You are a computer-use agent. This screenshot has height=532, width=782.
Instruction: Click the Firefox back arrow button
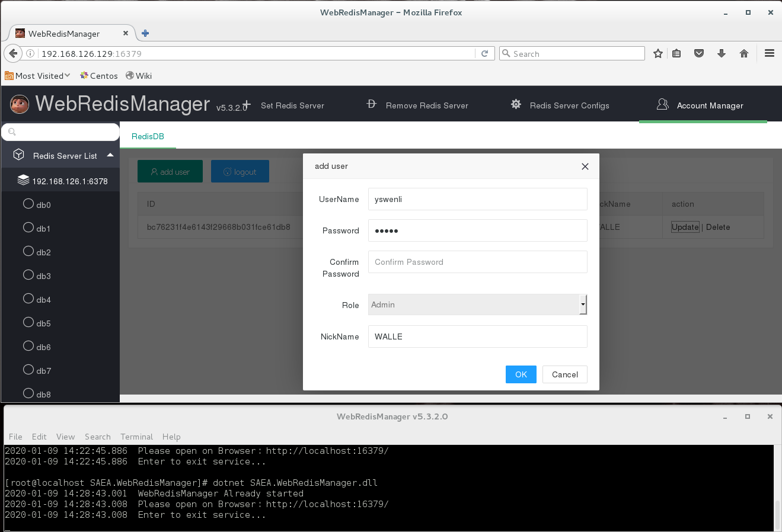[13, 53]
